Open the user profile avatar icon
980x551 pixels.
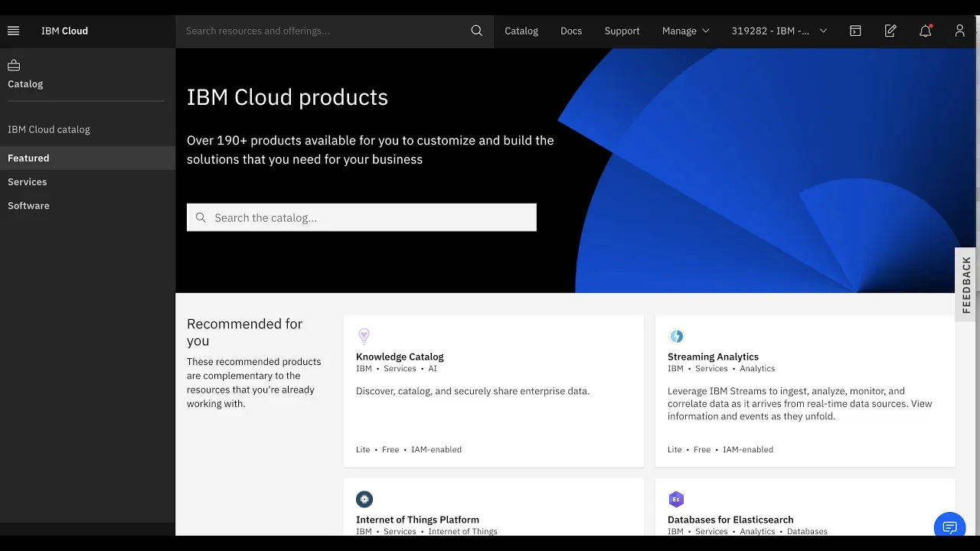(959, 31)
